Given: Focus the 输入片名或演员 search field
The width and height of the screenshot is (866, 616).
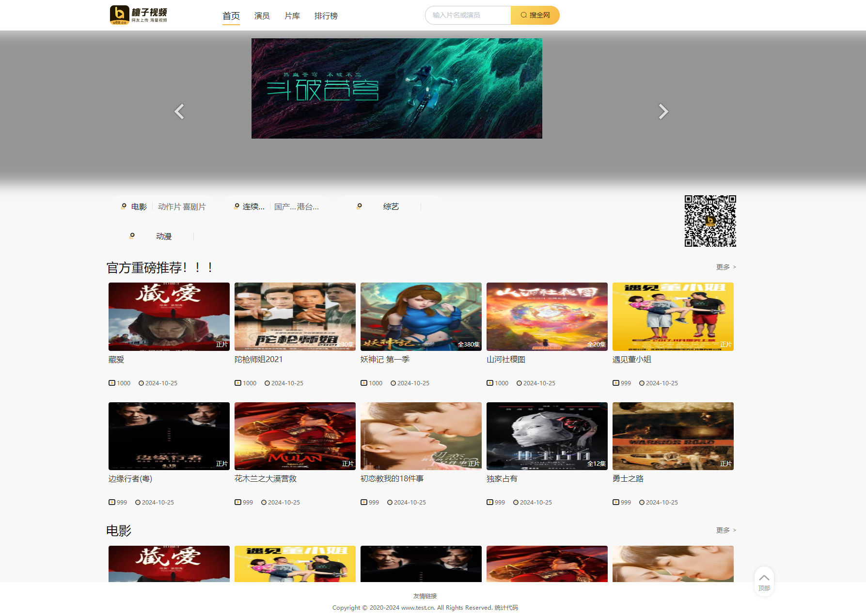Looking at the screenshot, I should (x=468, y=15).
